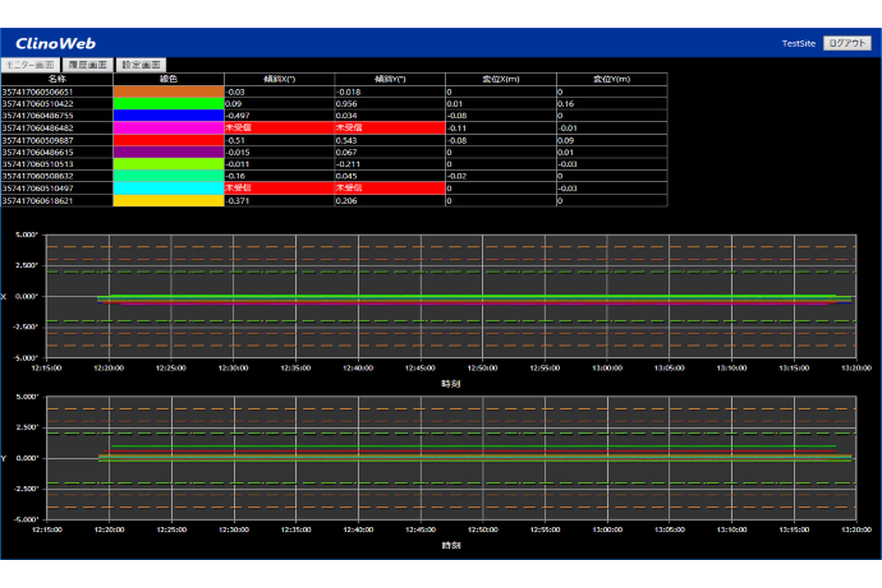The image size is (882, 588).
Task: Click the purple line color swatch
Action: (168, 152)
